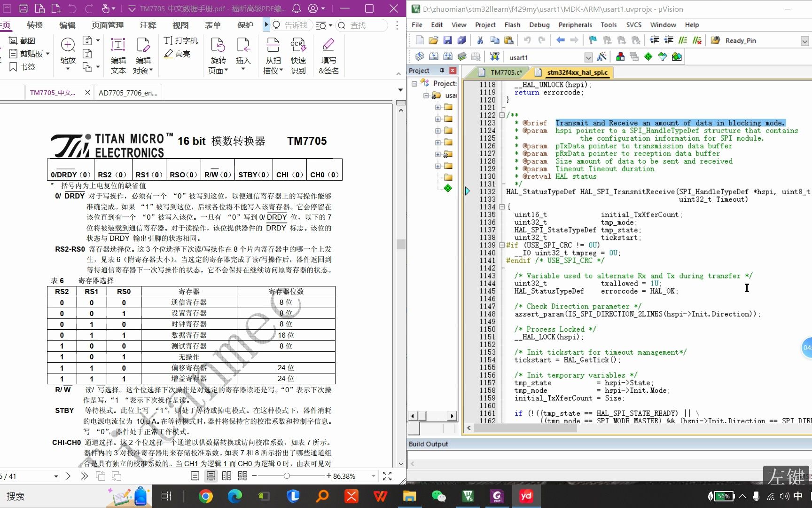The height and width of the screenshot is (508, 812).
Task: Toggle pin on the Project panel
Action: pyautogui.click(x=442, y=71)
